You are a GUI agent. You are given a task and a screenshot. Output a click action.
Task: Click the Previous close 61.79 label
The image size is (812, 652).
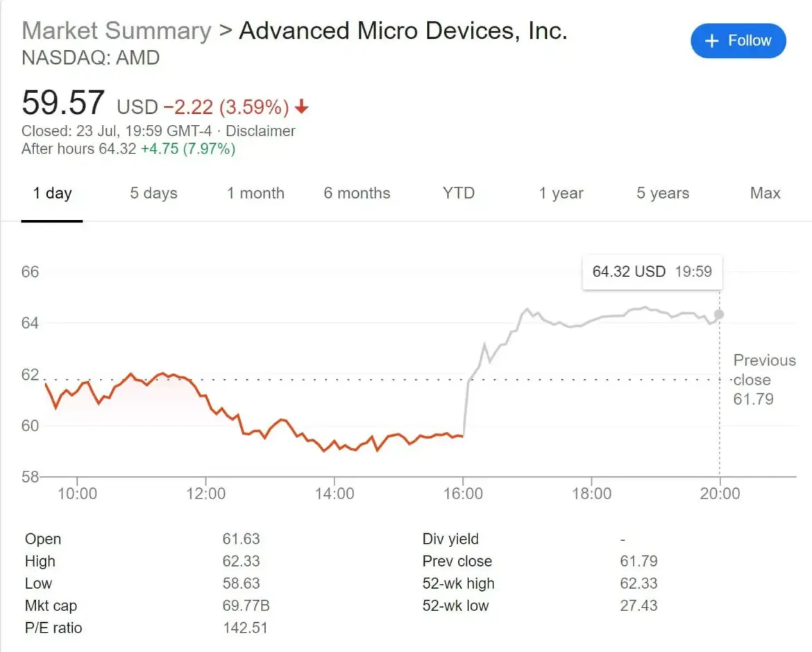764,380
